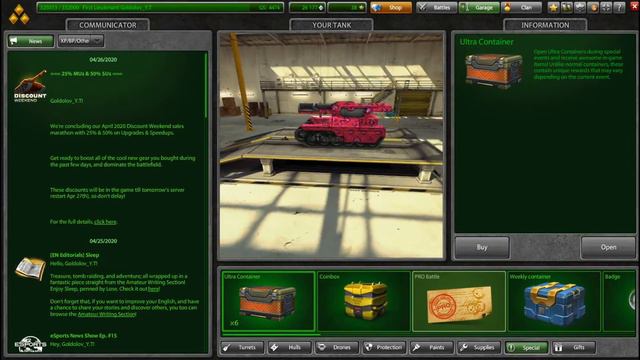
Task: Switch to the News tab in Communicator
Action: coord(31,41)
